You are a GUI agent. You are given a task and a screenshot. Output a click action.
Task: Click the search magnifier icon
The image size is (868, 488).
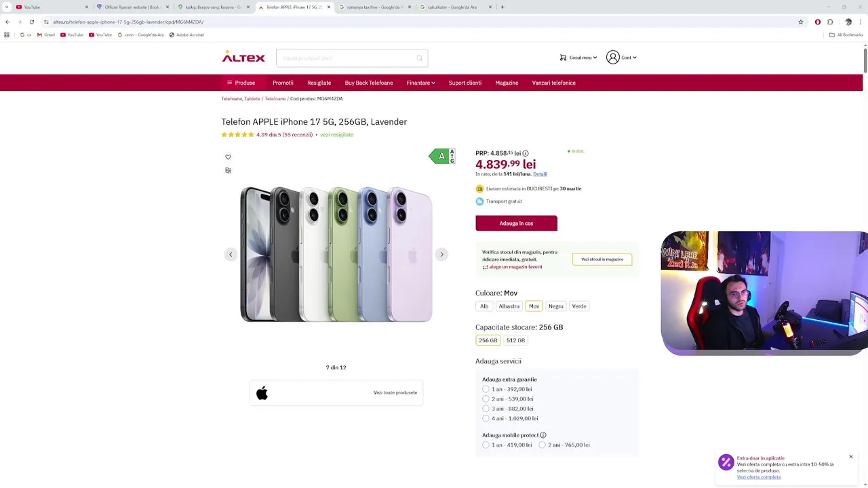(419, 58)
